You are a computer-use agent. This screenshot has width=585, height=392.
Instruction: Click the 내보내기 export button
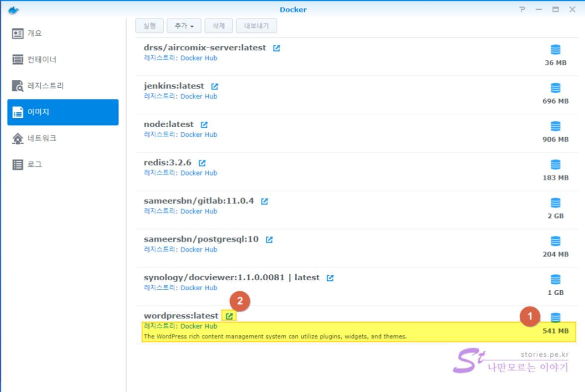coord(256,26)
